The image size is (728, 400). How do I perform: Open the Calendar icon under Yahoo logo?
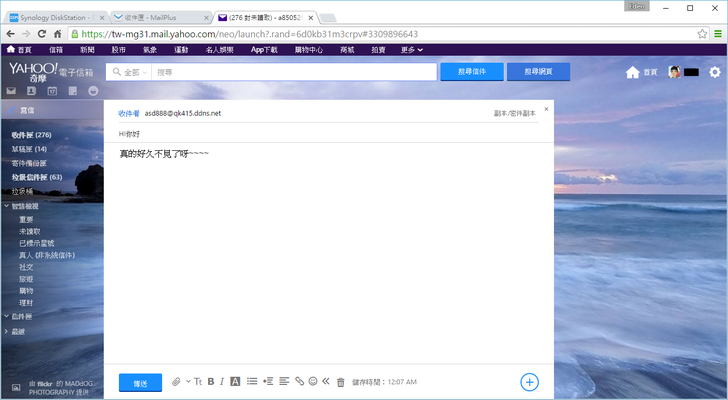52,91
